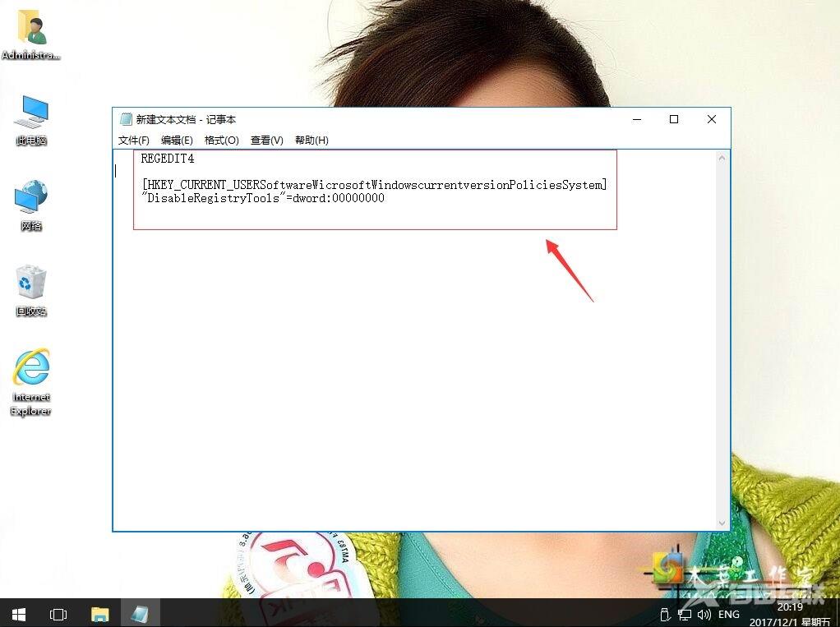Expand the 查看(V) menu

click(266, 141)
